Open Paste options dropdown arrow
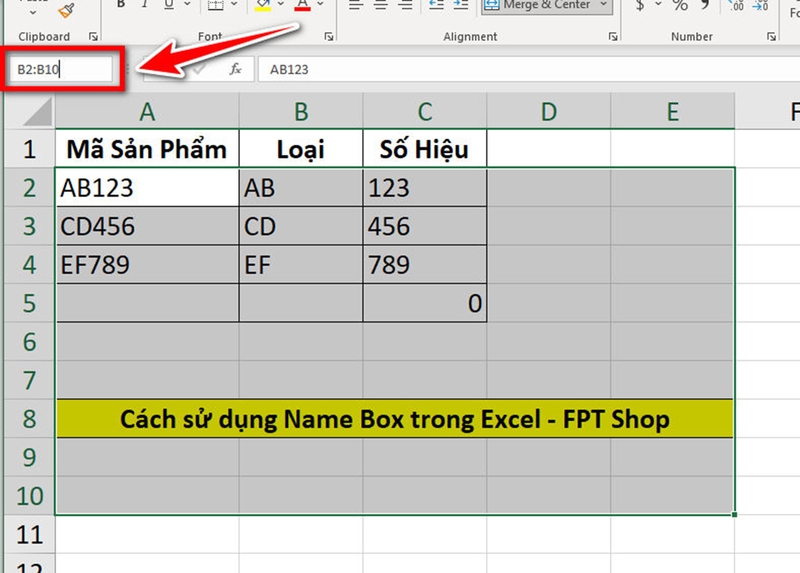This screenshot has width=800, height=573. tap(33, 12)
